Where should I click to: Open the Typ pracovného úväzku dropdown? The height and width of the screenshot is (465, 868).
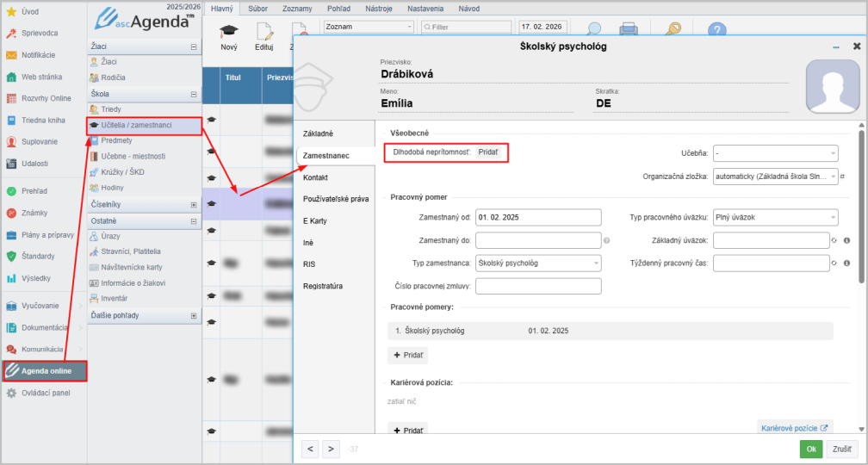tap(775, 218)
